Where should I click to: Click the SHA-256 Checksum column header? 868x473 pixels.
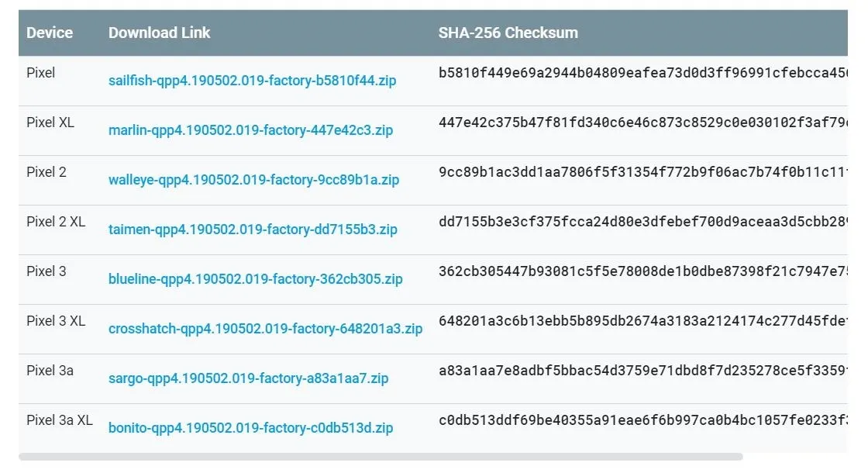tap(508, 33)
